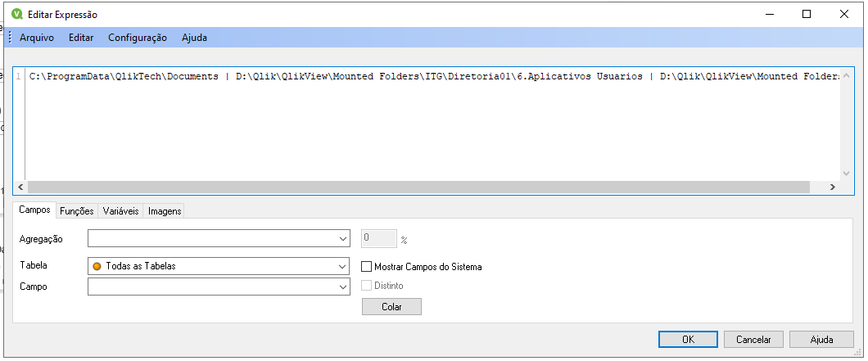Click the horizontal scrollbar thumb in editor
This screenshot has height=361, width=868.
(x=418, y=187)
